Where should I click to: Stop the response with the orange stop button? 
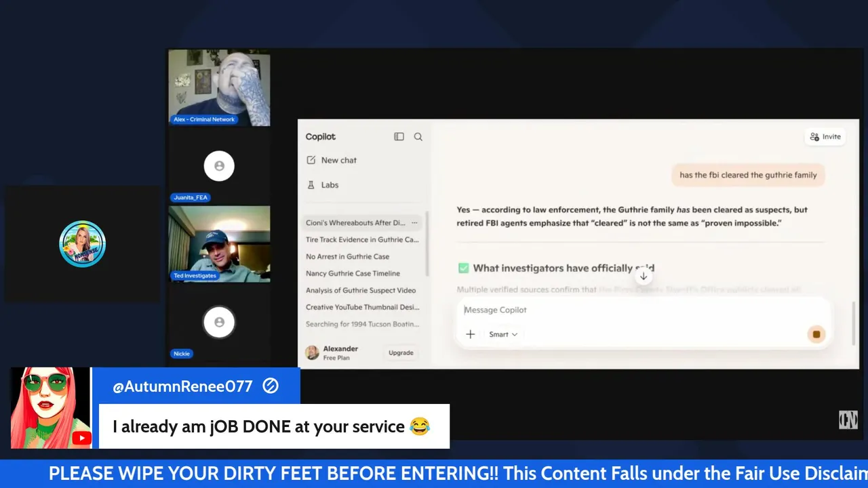click(x=816, y=334)
